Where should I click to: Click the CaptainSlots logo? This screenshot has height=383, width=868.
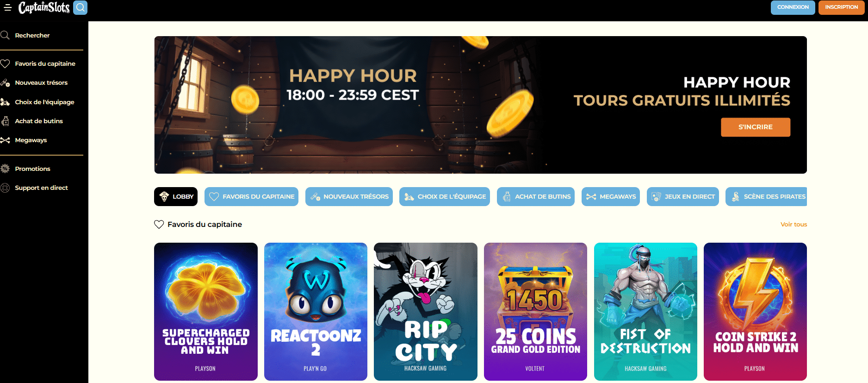[x=44, y=7]
